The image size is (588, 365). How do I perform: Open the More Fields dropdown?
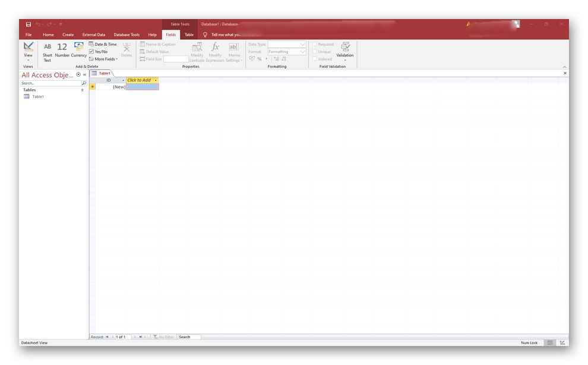pos(103,59)
